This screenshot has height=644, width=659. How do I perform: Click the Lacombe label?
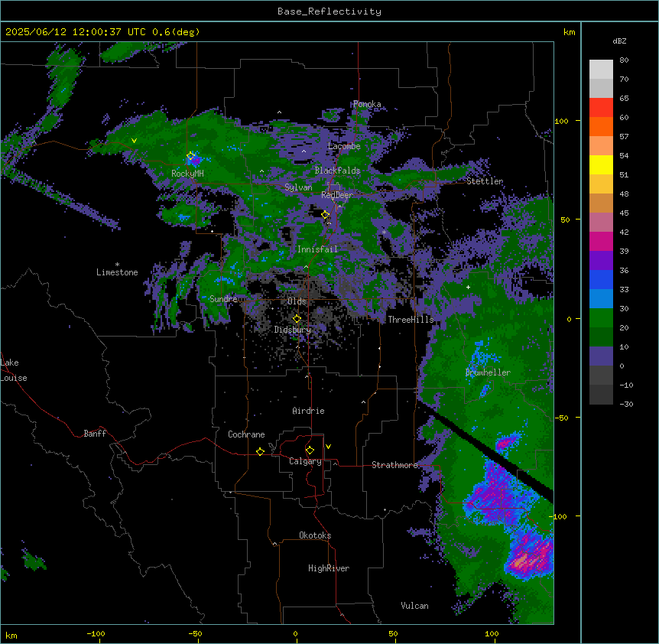tap(344, 146)
